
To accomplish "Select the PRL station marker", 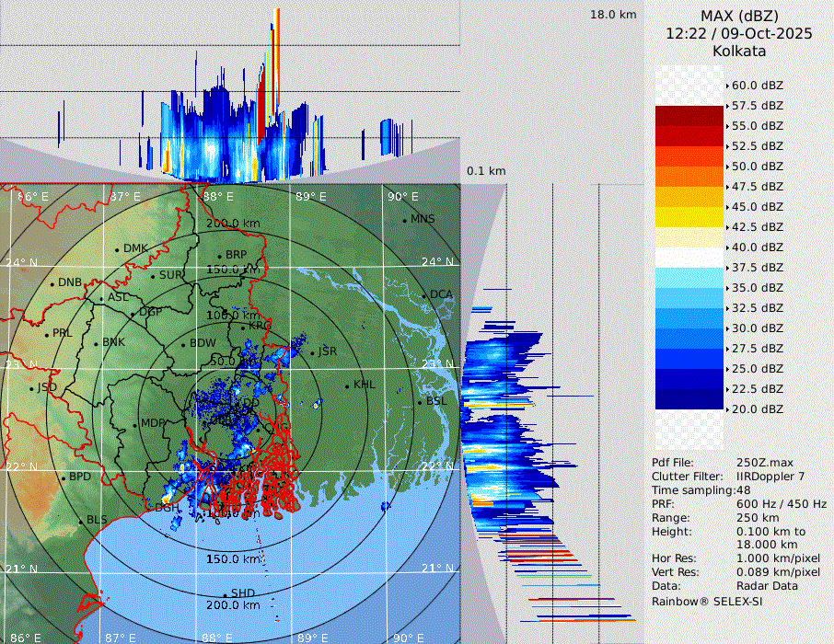I will coord(46,334).
